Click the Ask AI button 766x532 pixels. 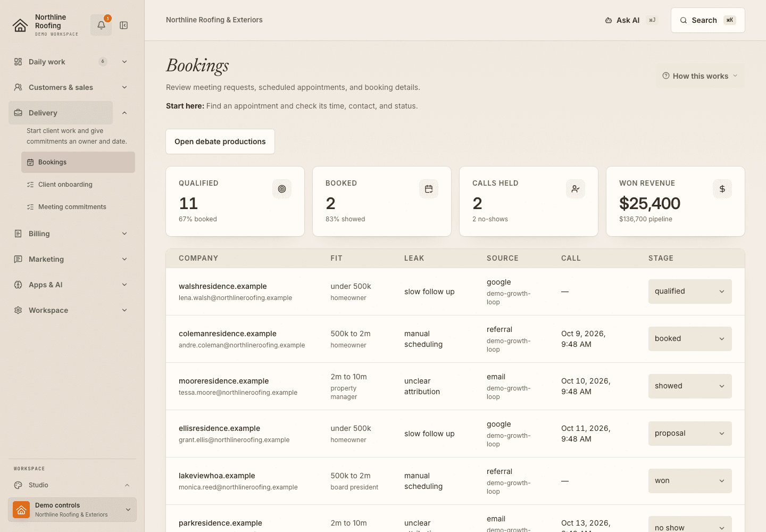(x=631, y=20)
